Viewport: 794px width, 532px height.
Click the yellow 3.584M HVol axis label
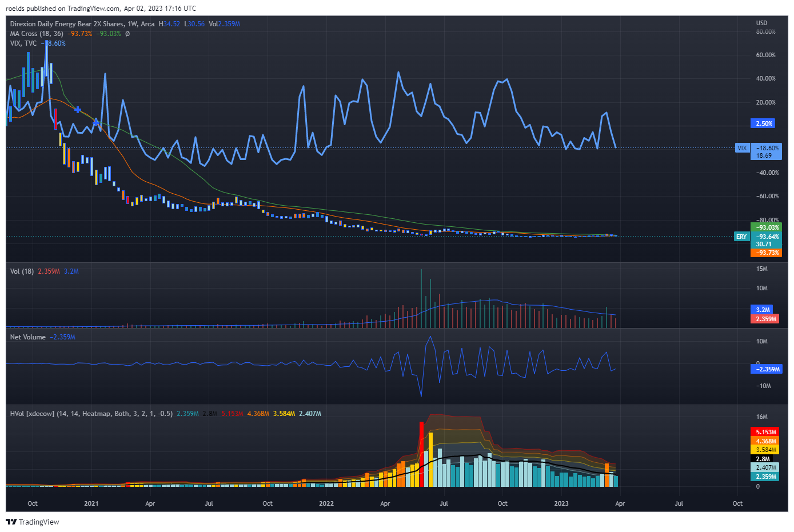point(765,450)
